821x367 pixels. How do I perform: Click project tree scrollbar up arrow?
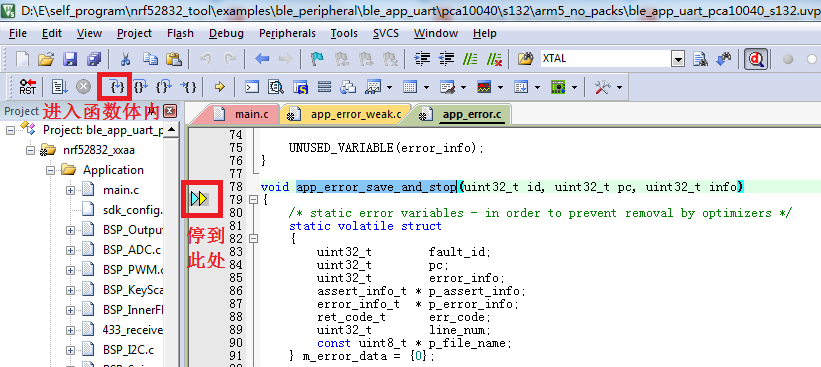coord(171,130)
